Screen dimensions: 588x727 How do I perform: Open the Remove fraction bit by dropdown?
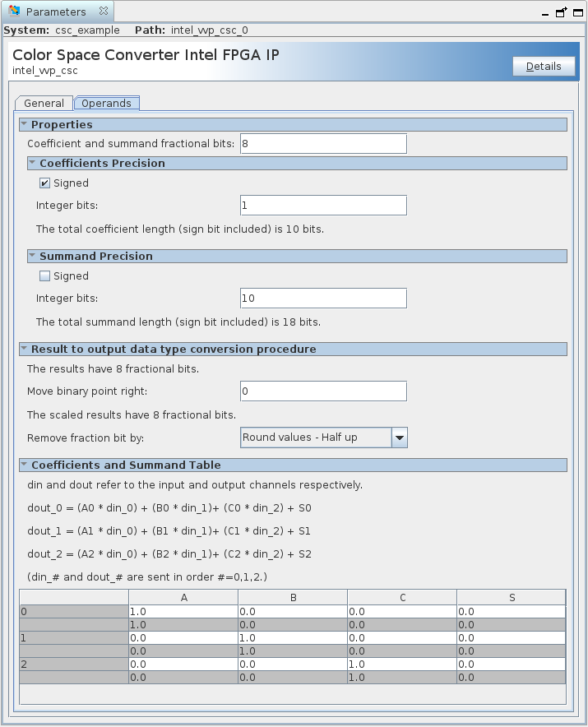(400, 438)
